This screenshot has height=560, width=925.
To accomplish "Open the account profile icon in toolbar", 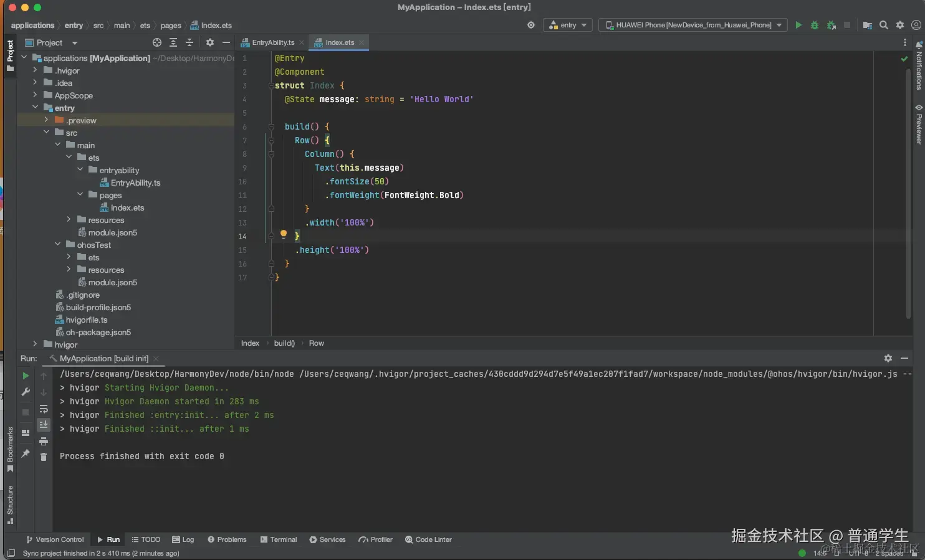I will [916, 25].
